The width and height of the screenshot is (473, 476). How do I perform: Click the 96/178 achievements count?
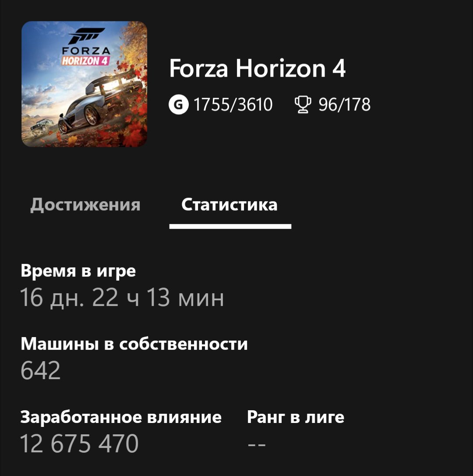[344, 104]
